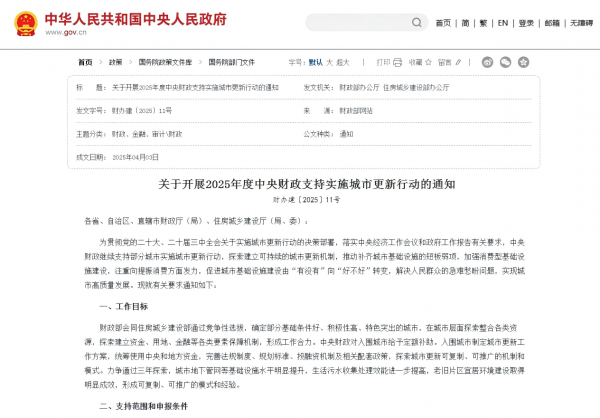Image resolution: width=600 pixels, height=418 pixels.
Task: Switch to simplified Chinese 简
Action: click(465, 23)
